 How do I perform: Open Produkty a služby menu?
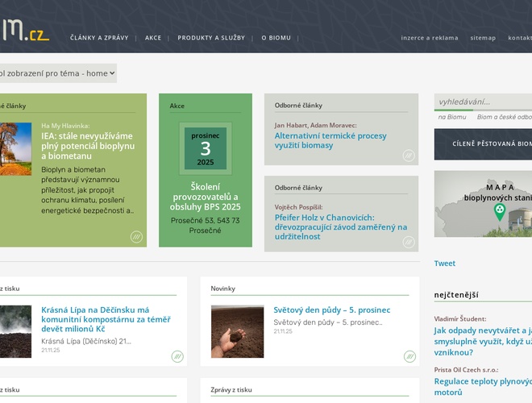(211, 38)
